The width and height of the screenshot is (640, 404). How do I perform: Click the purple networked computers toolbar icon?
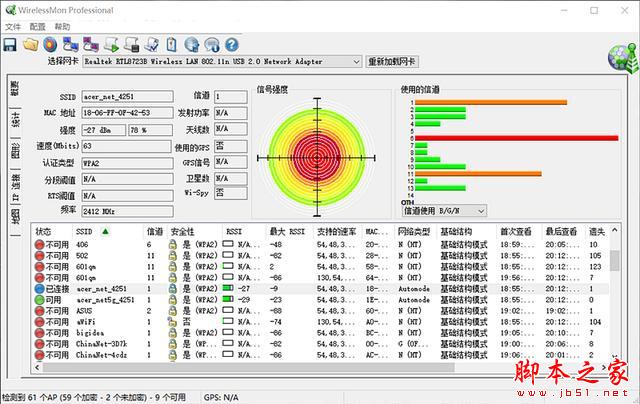[91, 44]
